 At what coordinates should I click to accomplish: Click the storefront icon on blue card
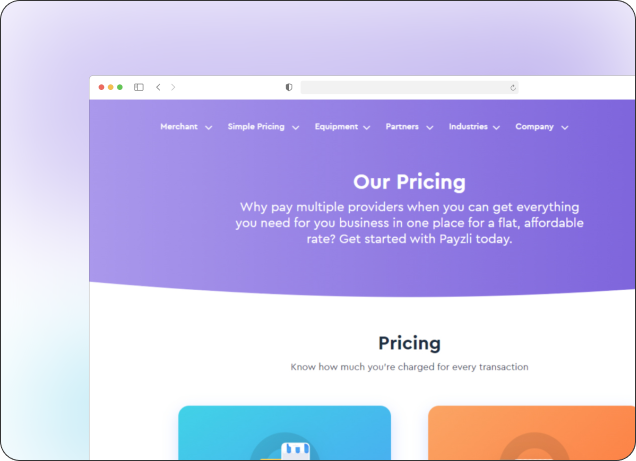point(295,449)
